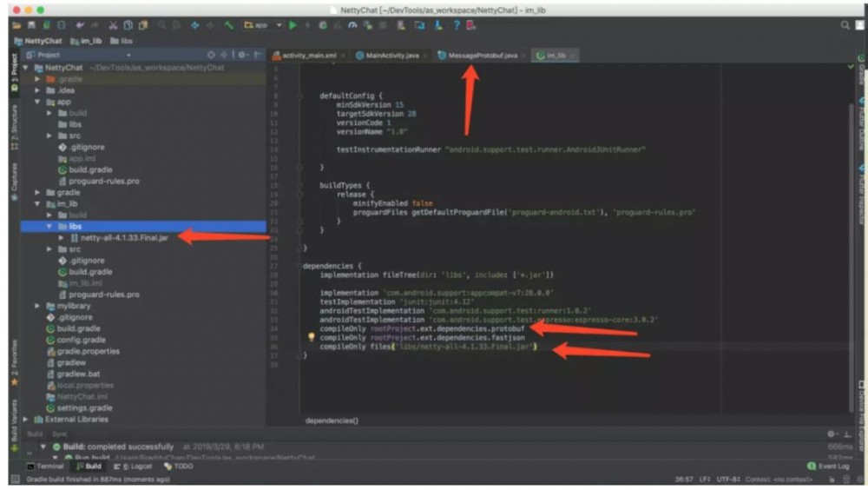Click the Build panel settings gear icon

[x=831, y=434]
